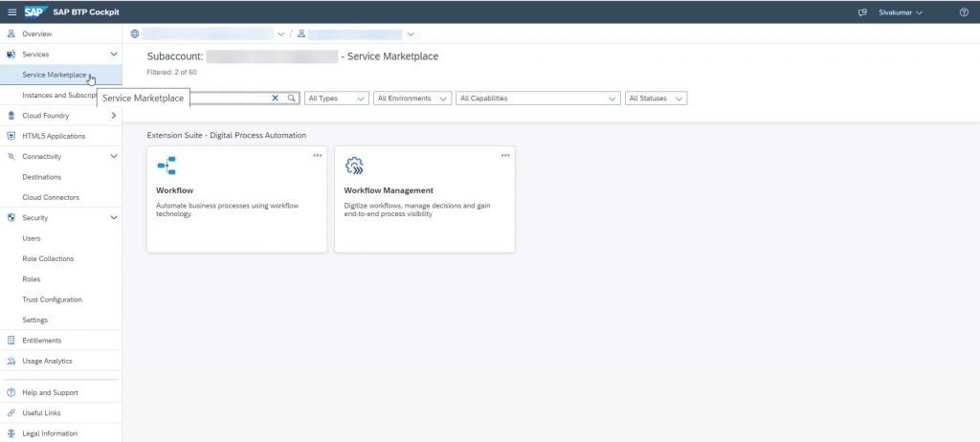Viewport: 980px width, 442px height.
Task: Click the Entitlements sidebar icon
Action: pos(11,341)
